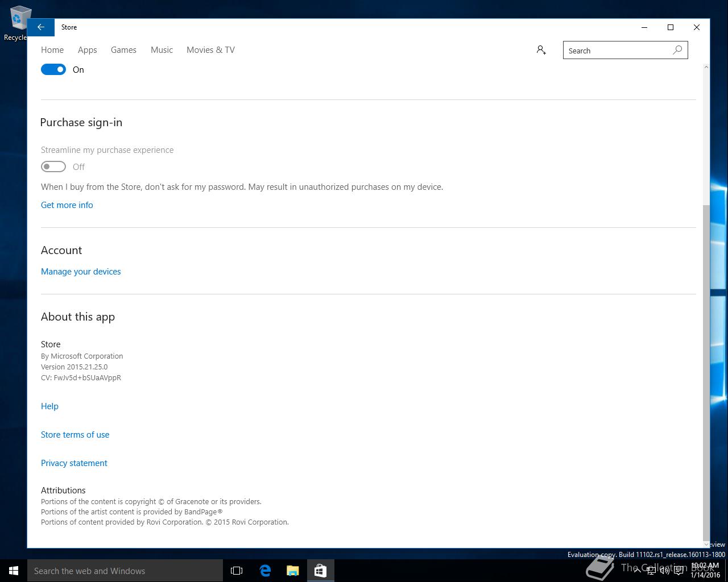Viewport: 728px width, 582px height.
Task: Click By Microsoft Corporation text
Action: [x=82, y=356]
